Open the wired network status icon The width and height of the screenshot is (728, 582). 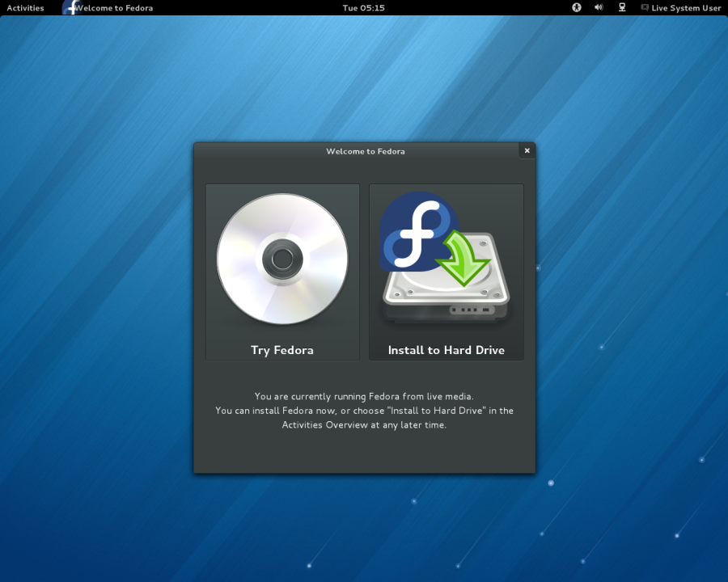(x=622, y=7)
